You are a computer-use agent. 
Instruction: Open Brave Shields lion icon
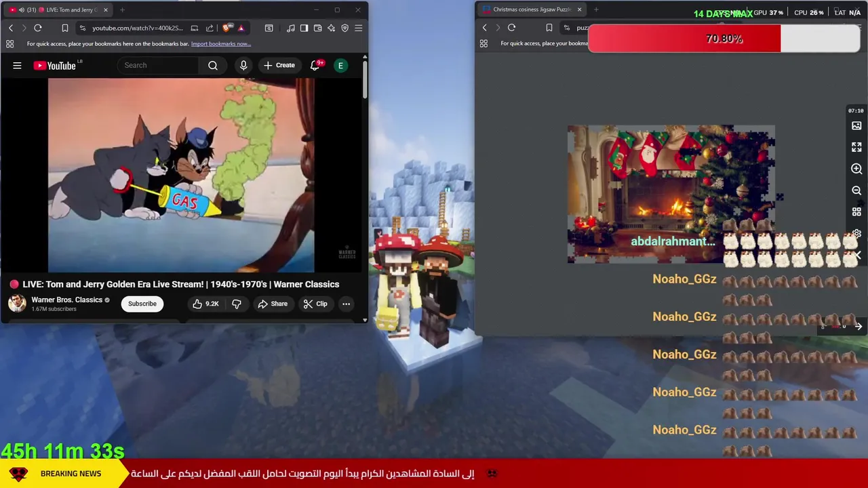click(226, 28)
